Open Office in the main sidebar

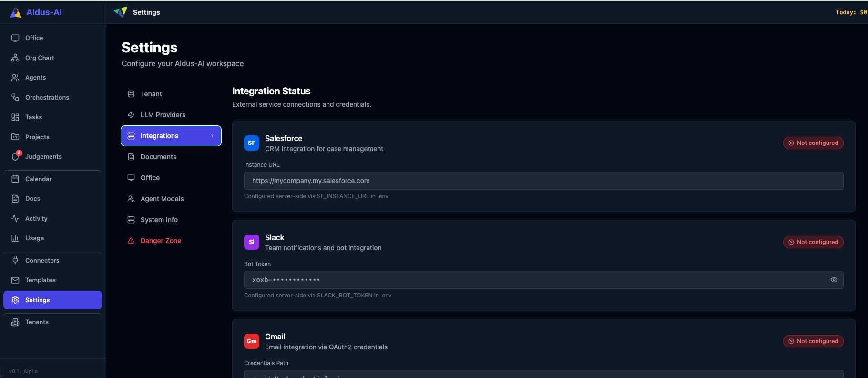(x=52, y=38)
